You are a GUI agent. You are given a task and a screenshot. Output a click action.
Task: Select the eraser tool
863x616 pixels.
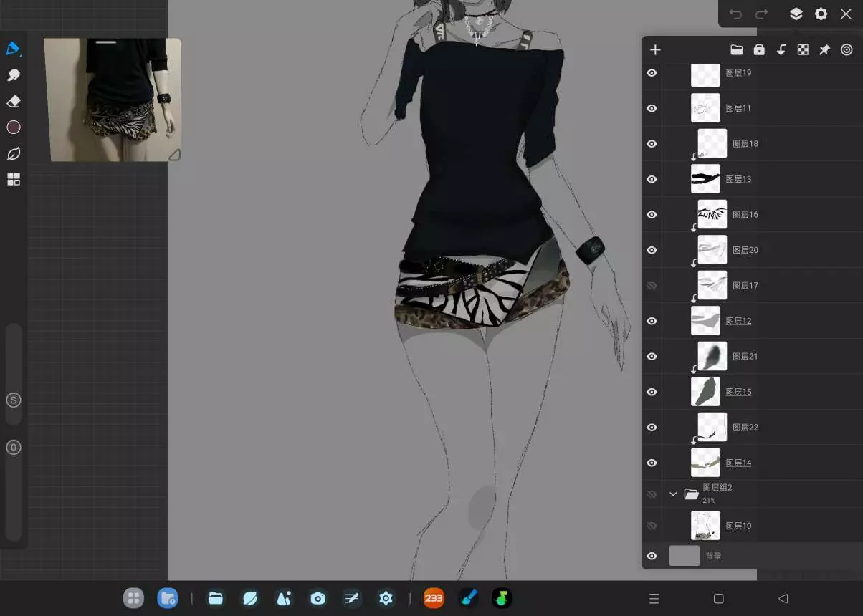pyautogui.click(x=13, y=101)
